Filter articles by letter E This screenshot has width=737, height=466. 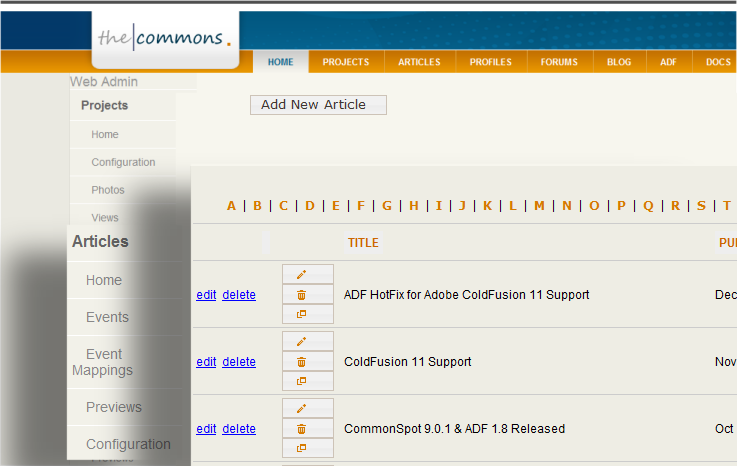336,205
